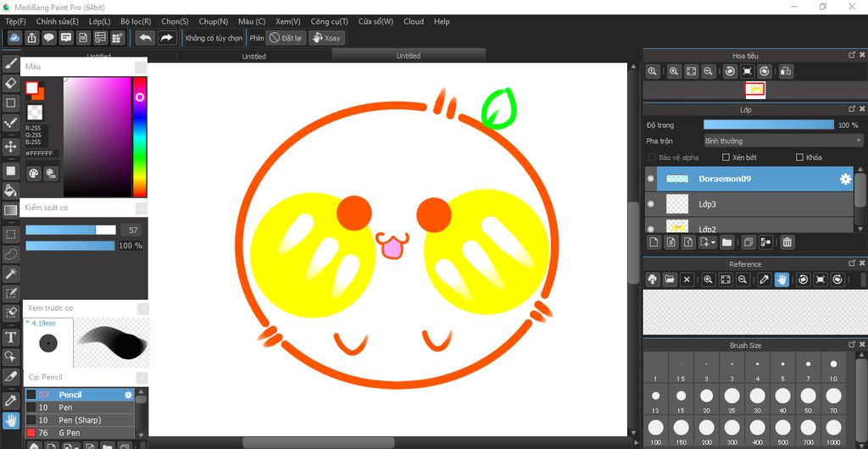Open reference image folder icon
The image size is (868, 449).
pyautogui.click(x=670, y=280)
